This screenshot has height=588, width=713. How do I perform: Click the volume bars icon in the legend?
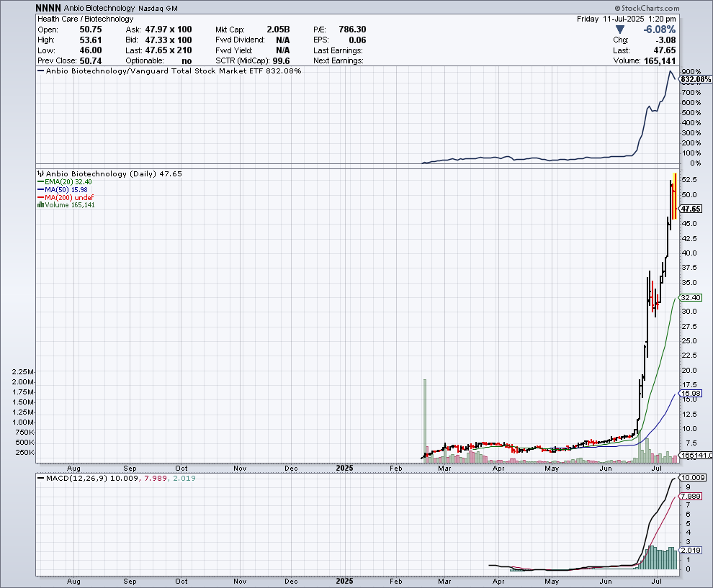40,205
